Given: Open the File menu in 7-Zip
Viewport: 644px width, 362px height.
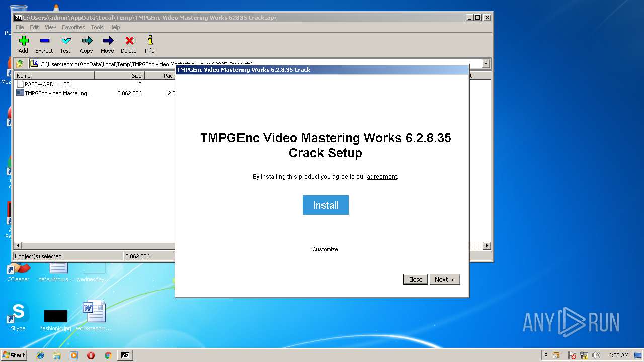Looking at the screenshot, I should [x=20, y=27].
